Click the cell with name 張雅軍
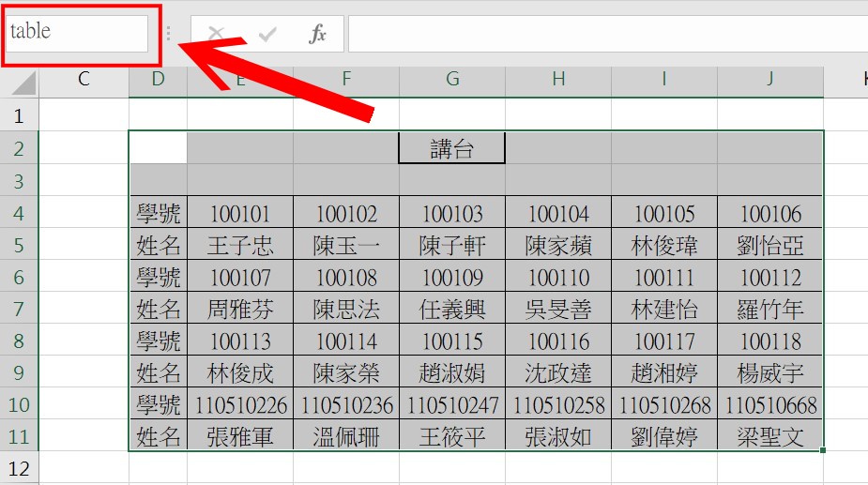Screen dimensions: 868x485 point(240,436)
